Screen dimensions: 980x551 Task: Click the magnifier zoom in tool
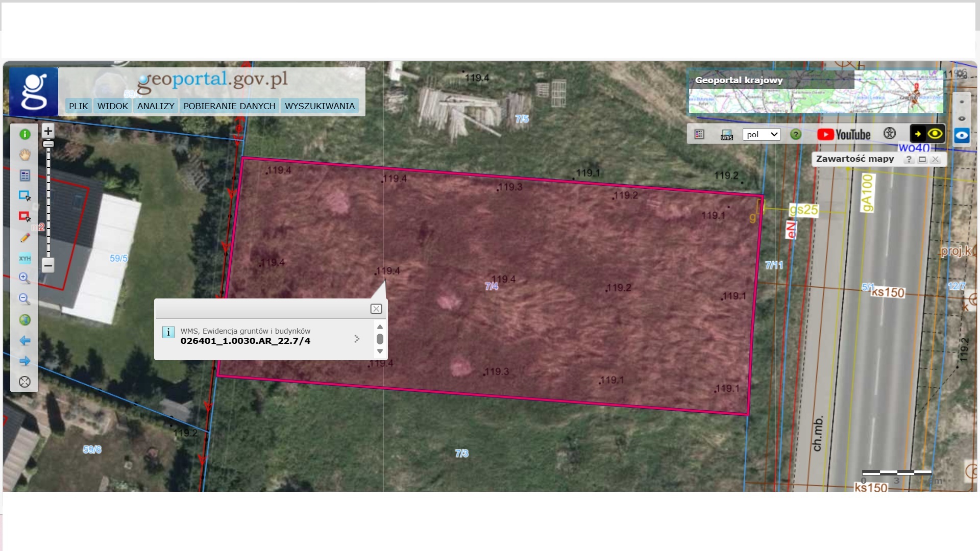pyautogui.click(x=24, y=279)
